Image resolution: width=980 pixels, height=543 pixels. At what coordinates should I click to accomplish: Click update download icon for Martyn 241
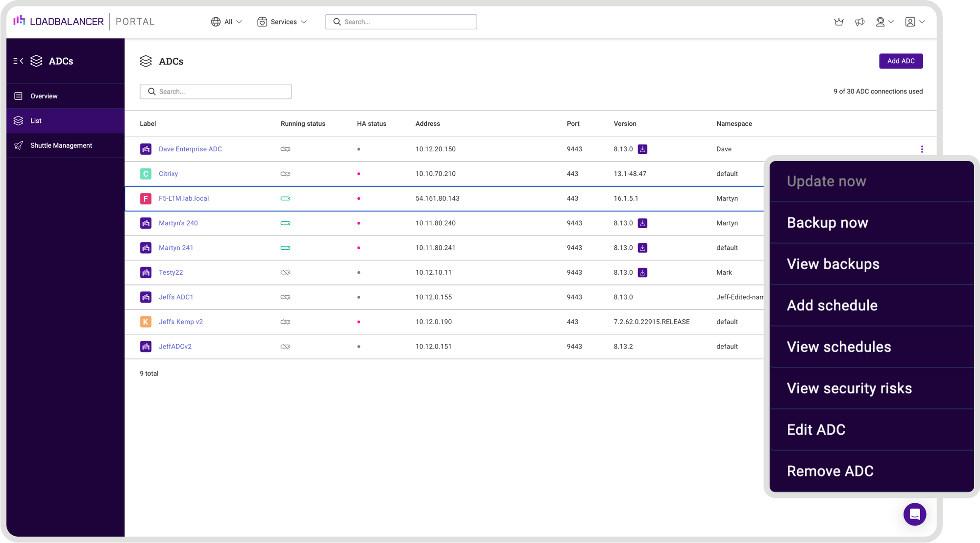pyautogui.click(x=642, y=248)
